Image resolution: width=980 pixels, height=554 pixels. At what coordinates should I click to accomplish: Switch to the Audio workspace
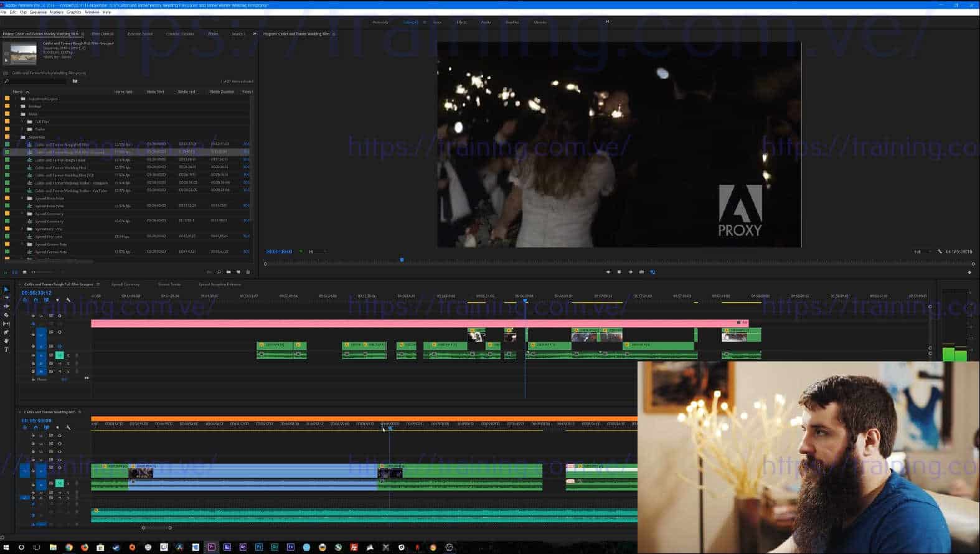(486, 22)
